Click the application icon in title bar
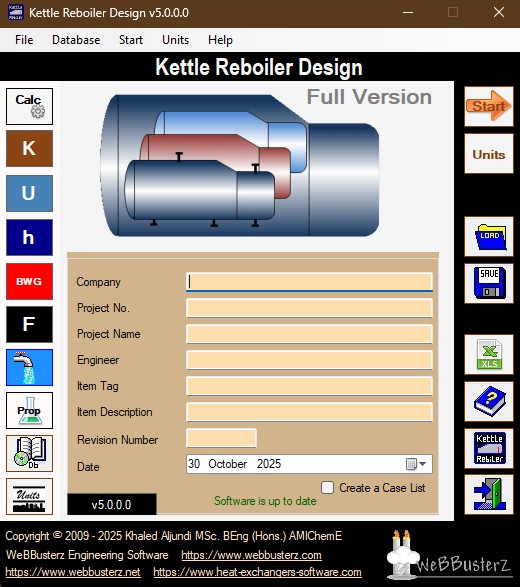The width and height of the screenshot is (520, 587). [15, 12]
